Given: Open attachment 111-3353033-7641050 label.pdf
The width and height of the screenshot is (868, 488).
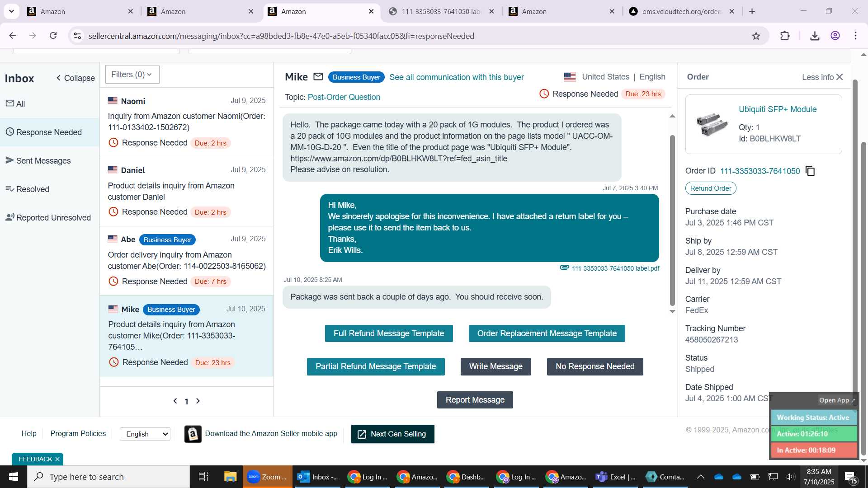Looking at the screenshot, I should [x=615, y=268].
